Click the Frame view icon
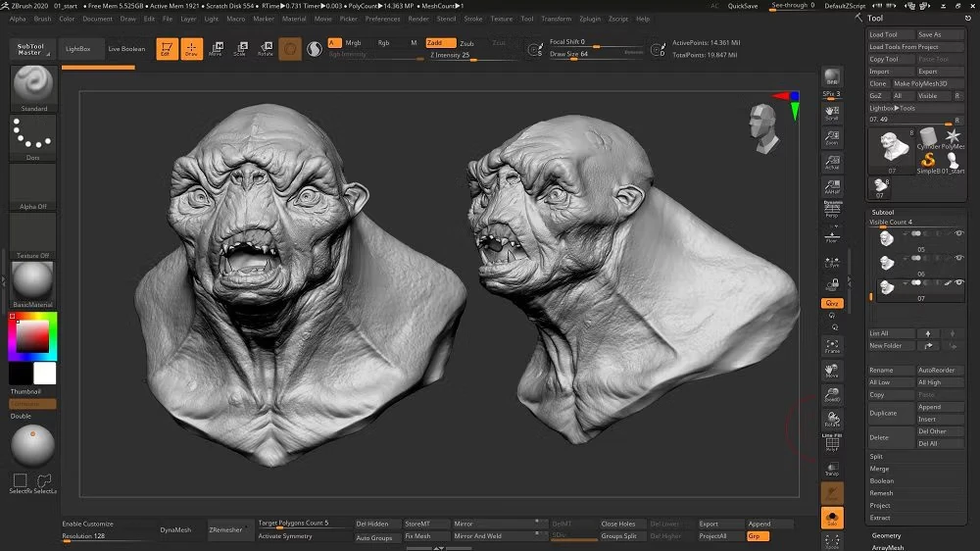This screenshot has height=551, width=980. click(x=832, y=347)
